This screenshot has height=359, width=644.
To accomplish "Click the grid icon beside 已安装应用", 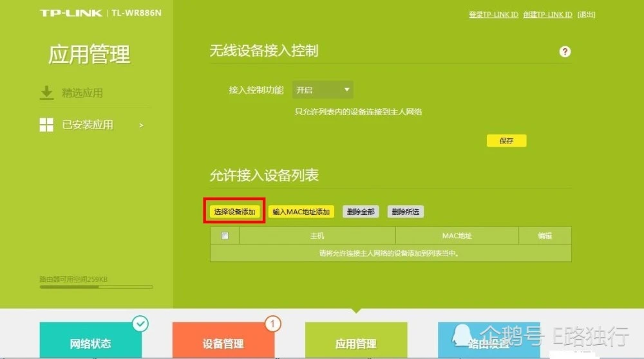I will (x=46, y=125).
